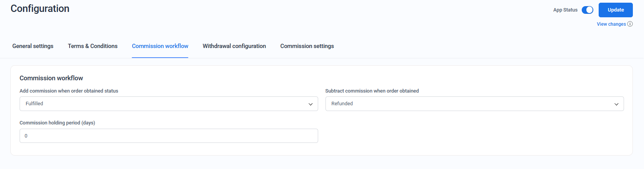Open the Commission settings tab
The width and height of the screenshot is (644, 169).
[307, 46]
